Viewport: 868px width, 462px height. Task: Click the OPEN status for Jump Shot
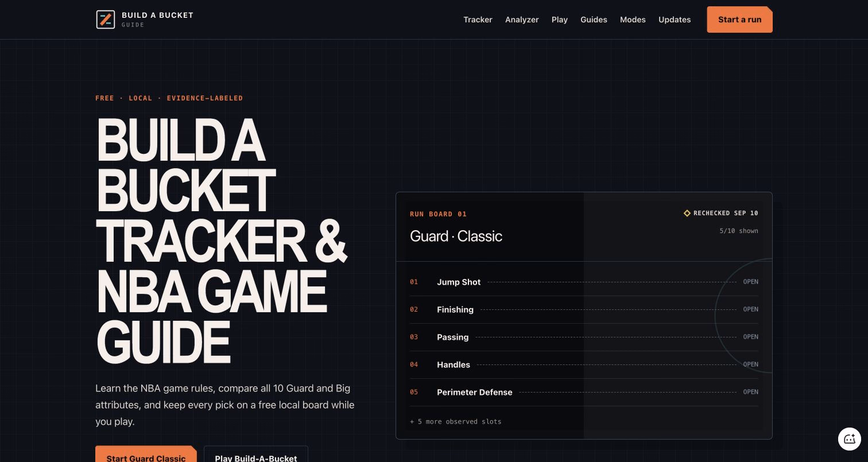(x=750, y=282)
